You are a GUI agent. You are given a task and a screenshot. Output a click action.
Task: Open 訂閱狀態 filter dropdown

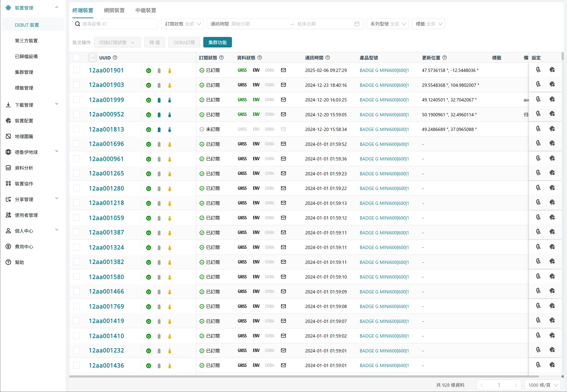tap(182, 24)
